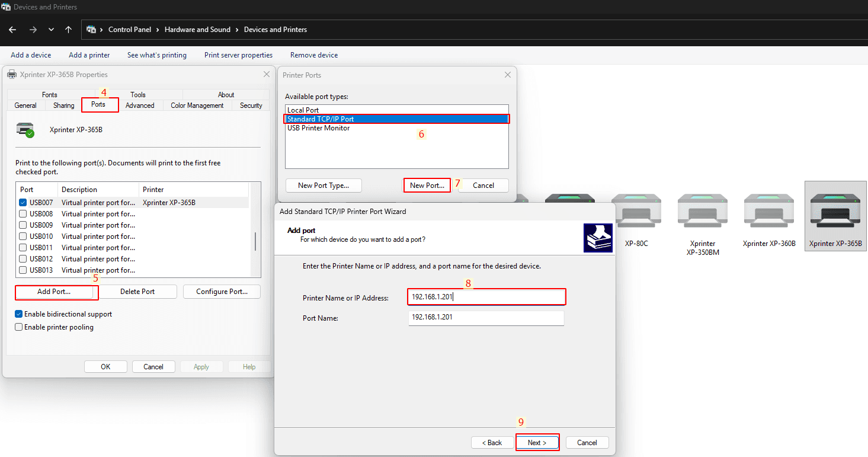Close the Printer Ports dialog
868x457 pixels.
508,75
